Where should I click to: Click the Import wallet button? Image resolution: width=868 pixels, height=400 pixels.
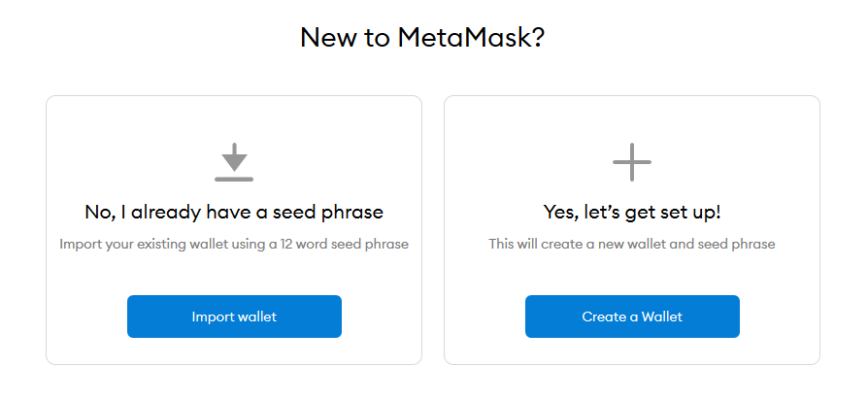pyautogui.click(x=234, y=317)
